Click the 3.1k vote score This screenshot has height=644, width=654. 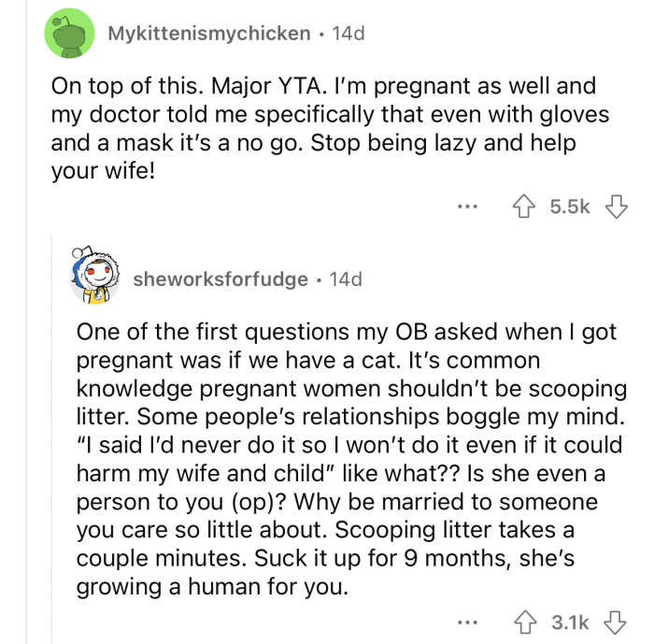click(570, 623)
